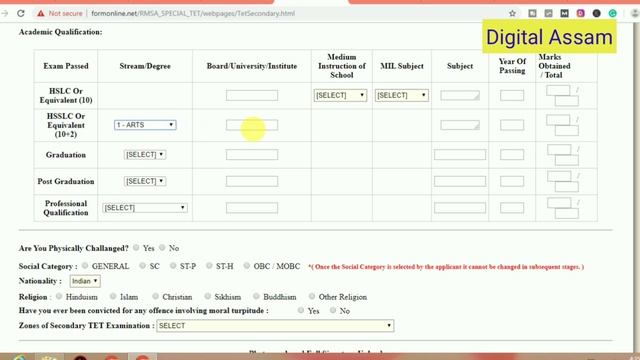Open Post Graduation Stream/Degree dropdown
Screen dimensions: 640x360
(145, 181)
